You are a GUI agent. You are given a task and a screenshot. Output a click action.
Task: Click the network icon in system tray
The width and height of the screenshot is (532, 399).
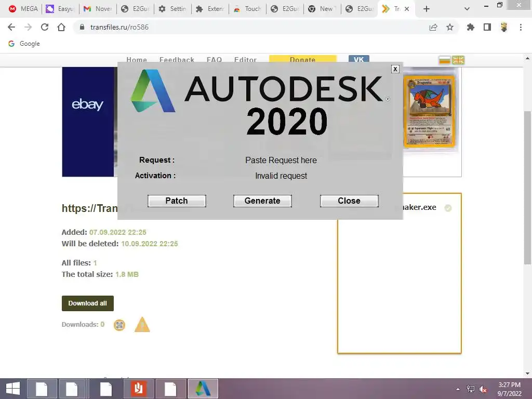tap(471, 389)
